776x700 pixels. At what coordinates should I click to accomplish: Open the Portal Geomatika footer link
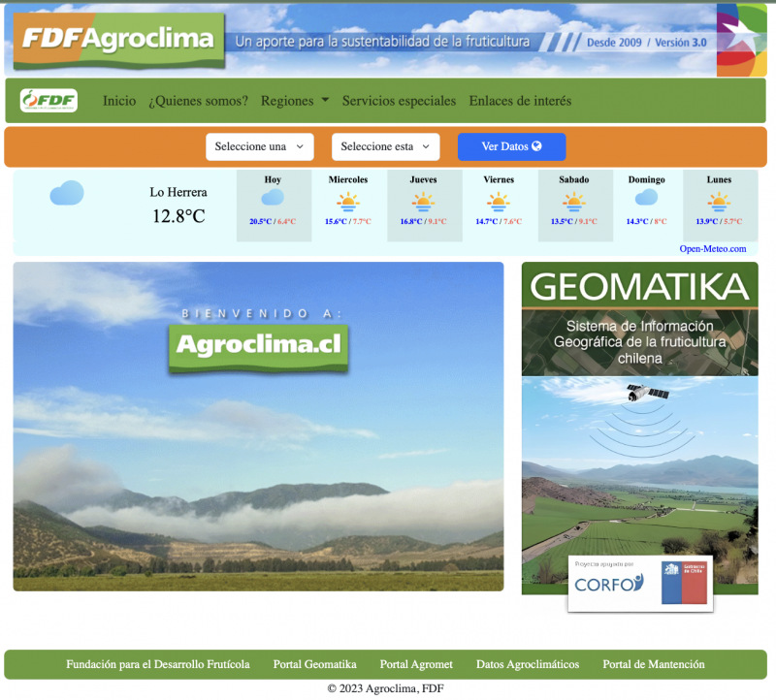[x=314, y=664]
